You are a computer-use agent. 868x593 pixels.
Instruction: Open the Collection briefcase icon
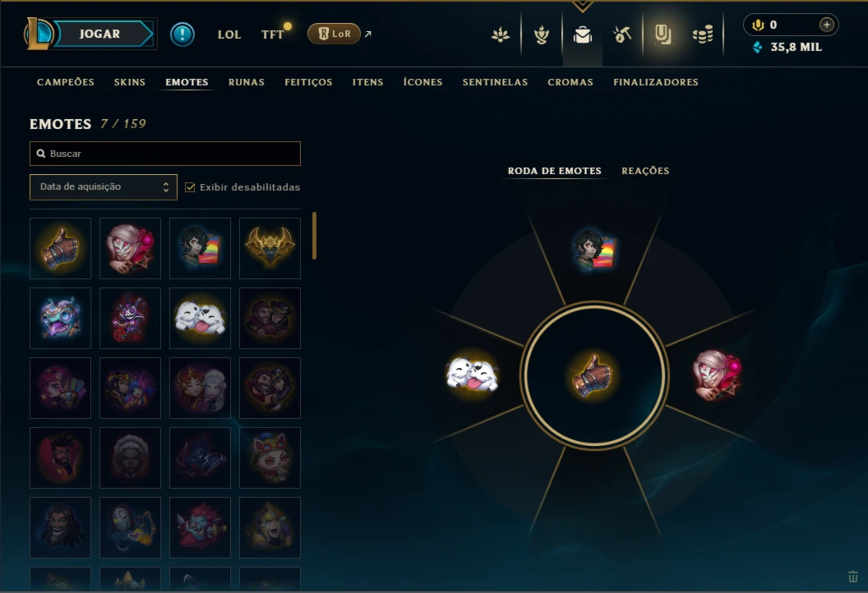[x=582, y=34]
